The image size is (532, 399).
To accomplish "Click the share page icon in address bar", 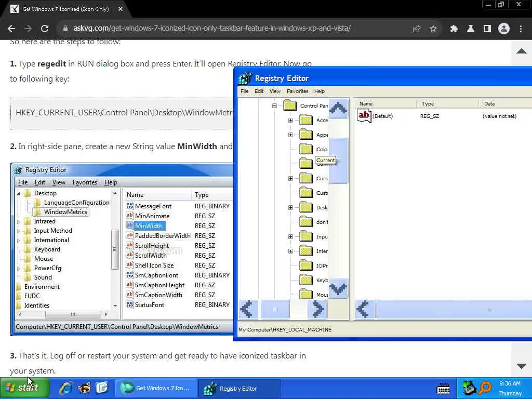I will point(416,29).
